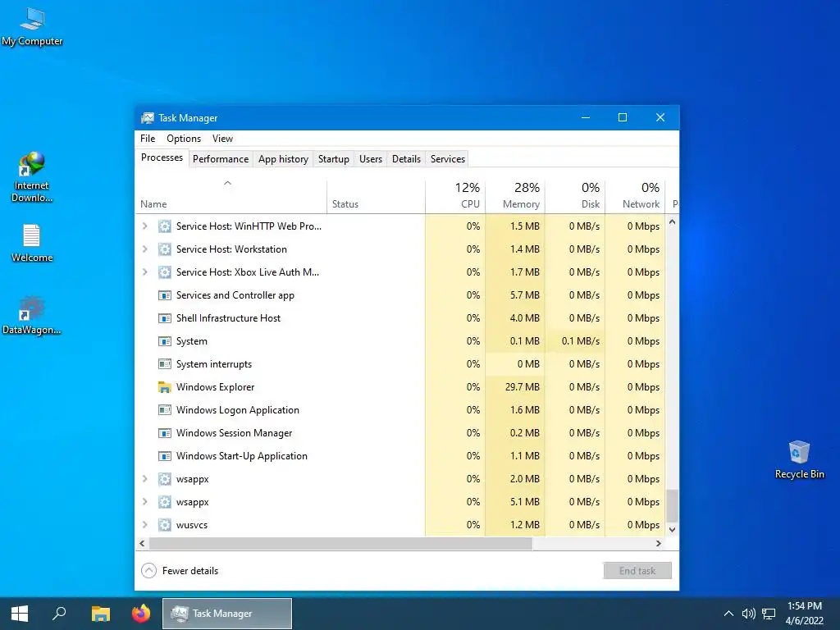This screenshot has width=840, height=630.
Task: Select the Shell Infrastructure Host row
Action: click(x=400, y=318)
